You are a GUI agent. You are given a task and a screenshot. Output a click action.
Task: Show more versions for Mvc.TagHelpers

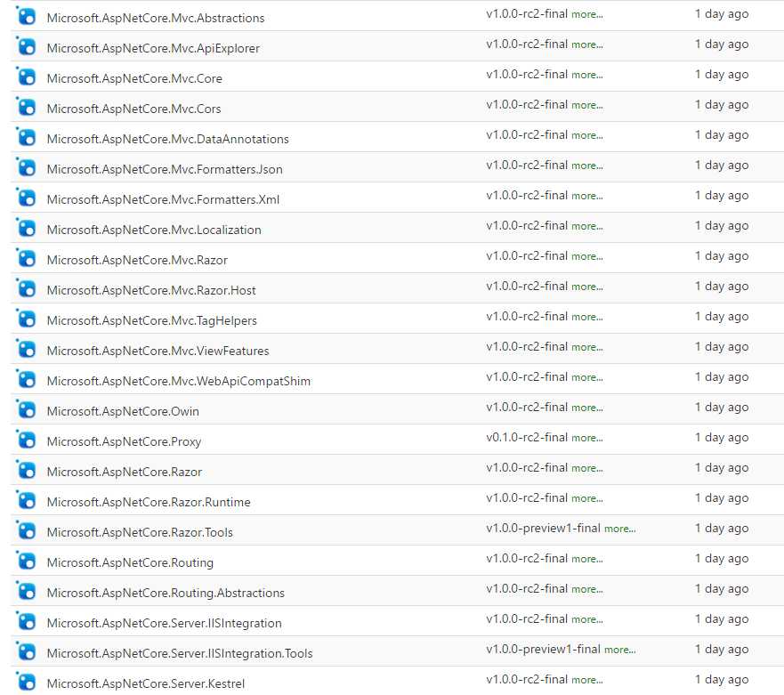tap(587, 317)
